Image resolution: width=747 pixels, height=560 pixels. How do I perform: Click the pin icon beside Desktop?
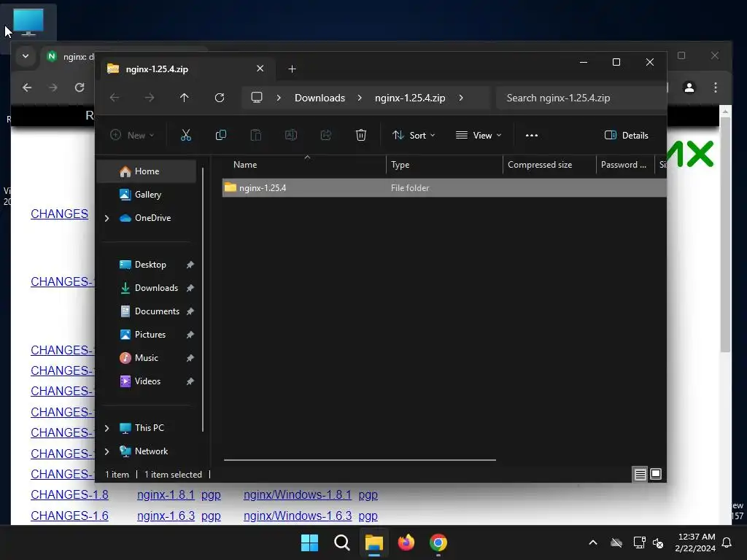tap(190, 265)
